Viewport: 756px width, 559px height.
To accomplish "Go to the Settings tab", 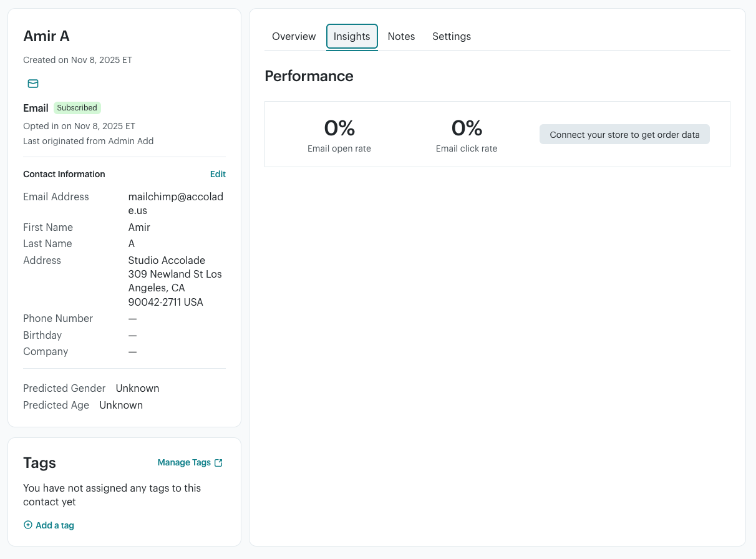I will click(452, 37).
